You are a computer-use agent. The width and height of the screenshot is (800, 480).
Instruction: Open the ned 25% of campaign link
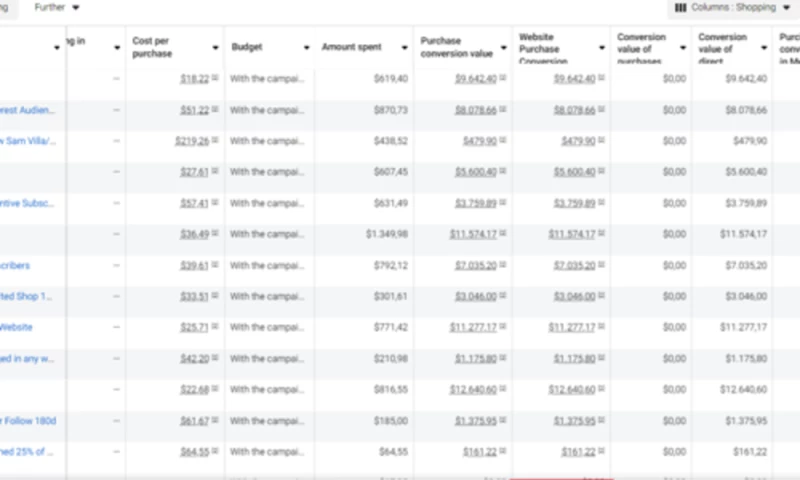point(27,451)
